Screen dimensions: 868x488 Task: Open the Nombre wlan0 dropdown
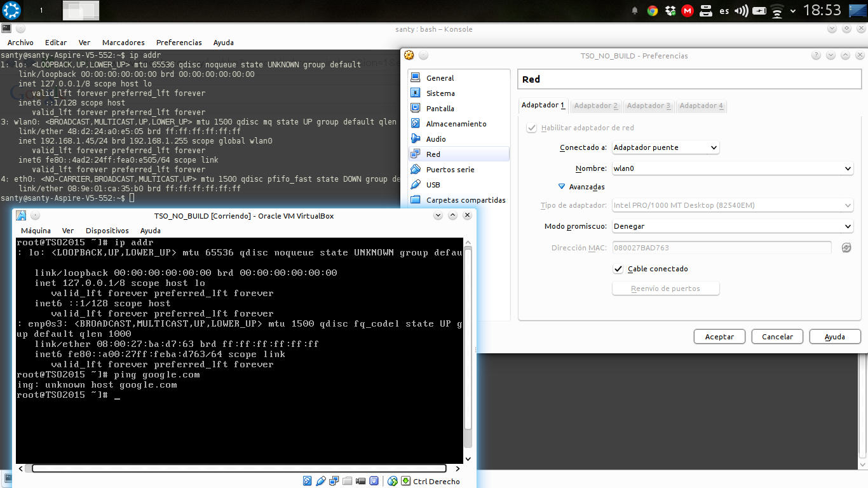[x=732, y=168]
